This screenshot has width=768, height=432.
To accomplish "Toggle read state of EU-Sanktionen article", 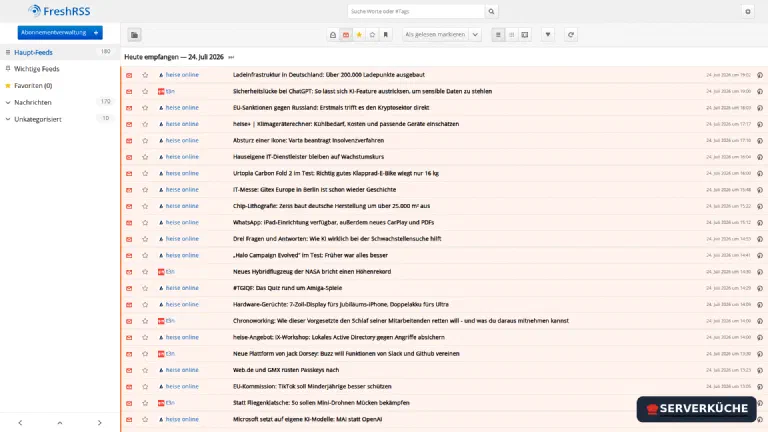I will coord(129,108).
